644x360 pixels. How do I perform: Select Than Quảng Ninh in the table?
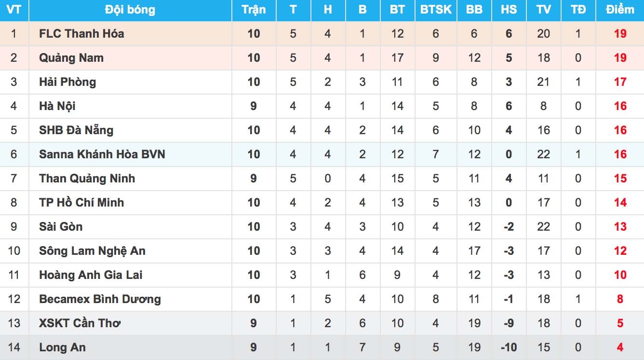pos(87,179)
